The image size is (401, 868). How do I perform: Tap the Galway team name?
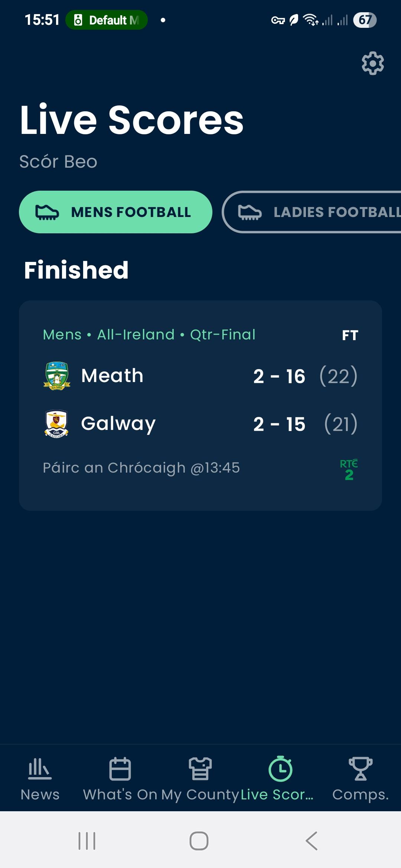click(118, 424)
